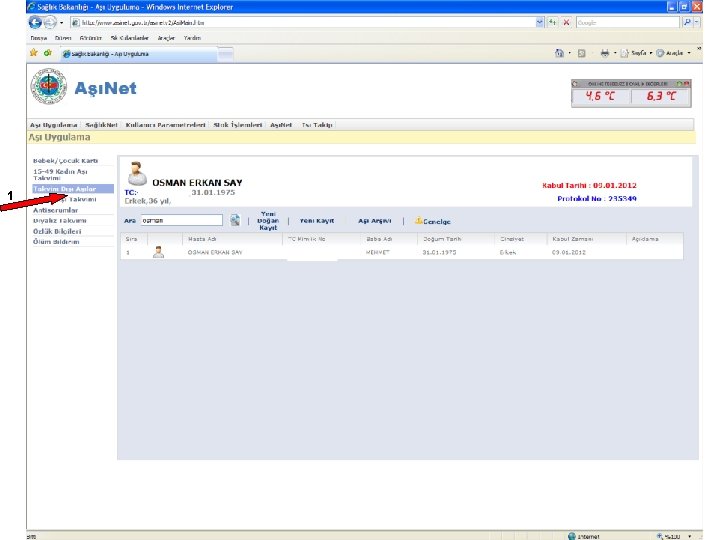720x540 pixels.
Task: Select the Sağlık Bakanlığı - Aşı Uygulama tab
Action: pyautogui.click(x=138, y=54)
